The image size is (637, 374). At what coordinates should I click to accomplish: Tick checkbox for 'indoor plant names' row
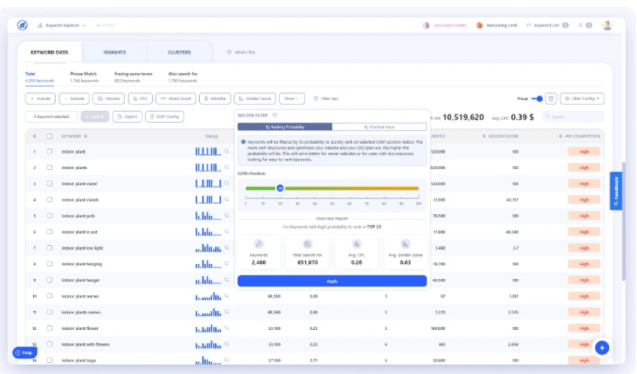50,296
